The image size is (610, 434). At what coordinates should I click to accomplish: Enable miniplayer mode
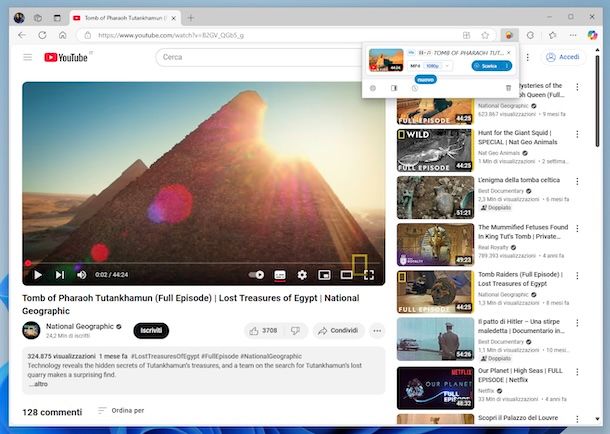(324, 275)
